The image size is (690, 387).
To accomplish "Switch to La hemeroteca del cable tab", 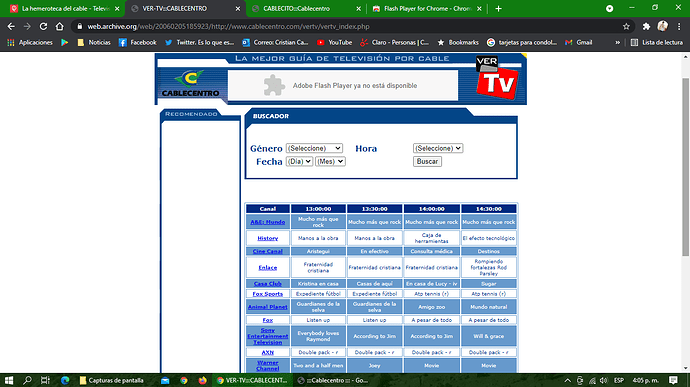I will coord(65,8).
